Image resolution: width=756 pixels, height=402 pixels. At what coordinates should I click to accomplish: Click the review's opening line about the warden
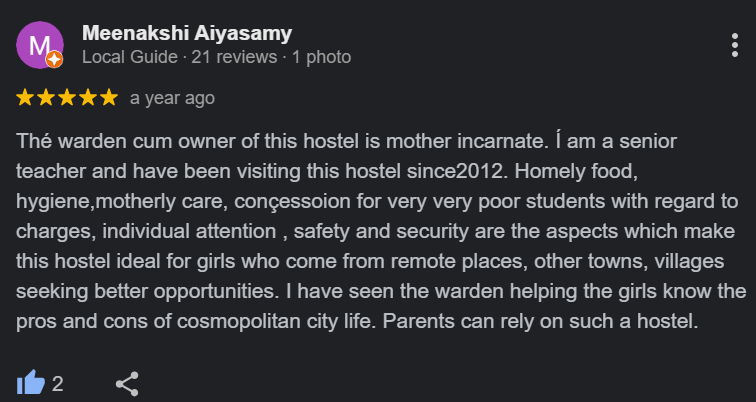click(240, 140)
